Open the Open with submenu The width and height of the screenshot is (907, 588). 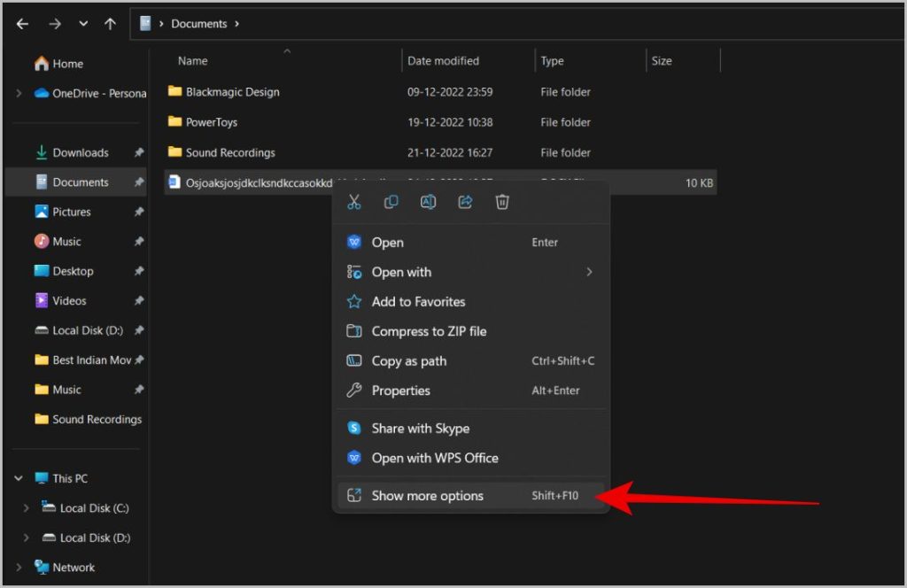coord(401,272)
